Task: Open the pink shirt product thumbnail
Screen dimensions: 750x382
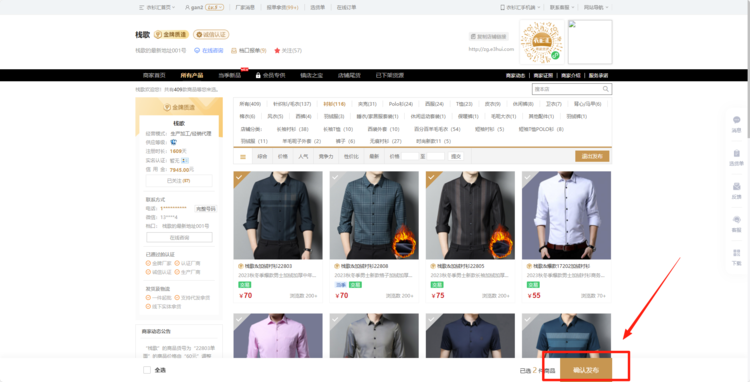Action: (x=278, y=336)
